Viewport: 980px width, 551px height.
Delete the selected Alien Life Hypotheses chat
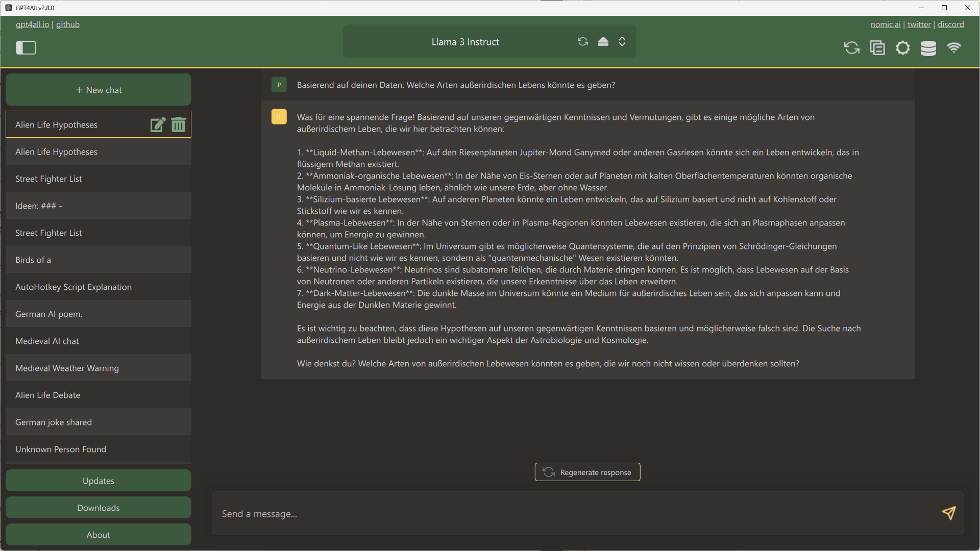[178, 124]
